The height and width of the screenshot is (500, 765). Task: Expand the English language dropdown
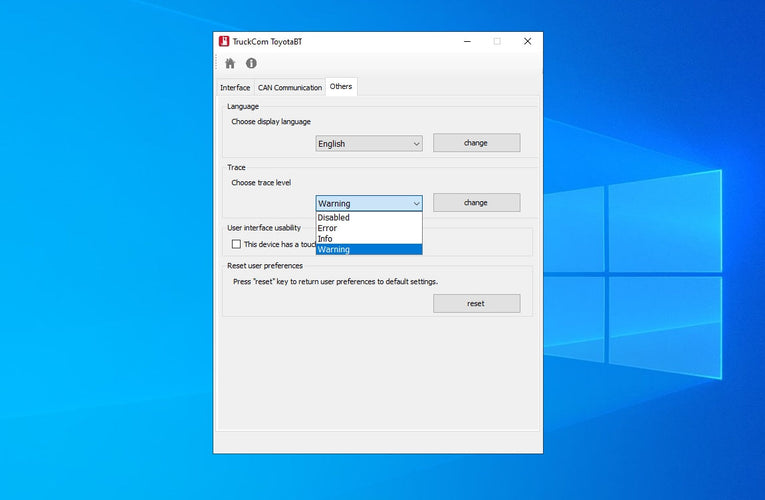pos(369,143)
